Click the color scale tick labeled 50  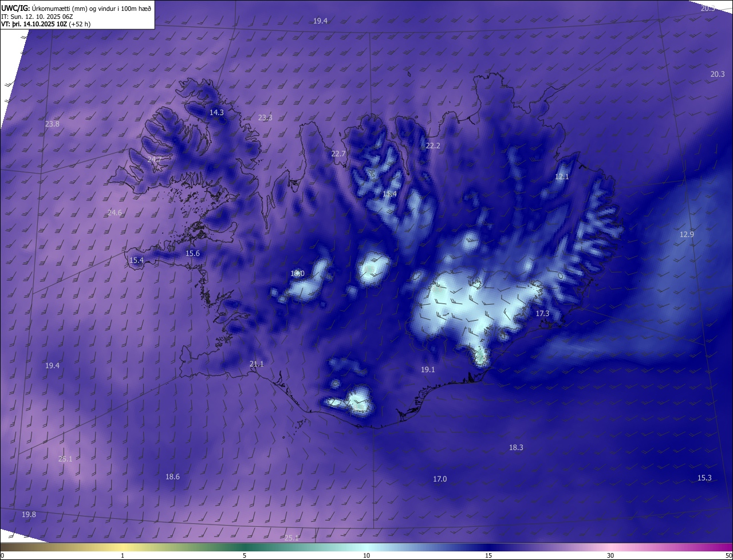(728, 556)
